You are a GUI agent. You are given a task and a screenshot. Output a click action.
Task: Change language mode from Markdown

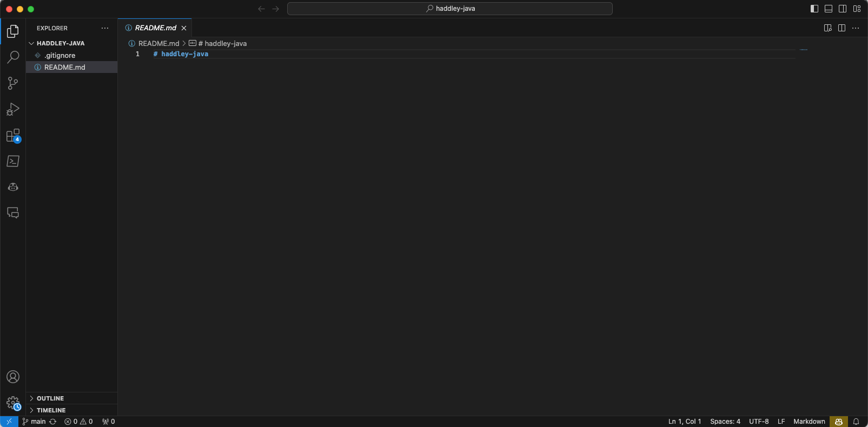point(809,422)
